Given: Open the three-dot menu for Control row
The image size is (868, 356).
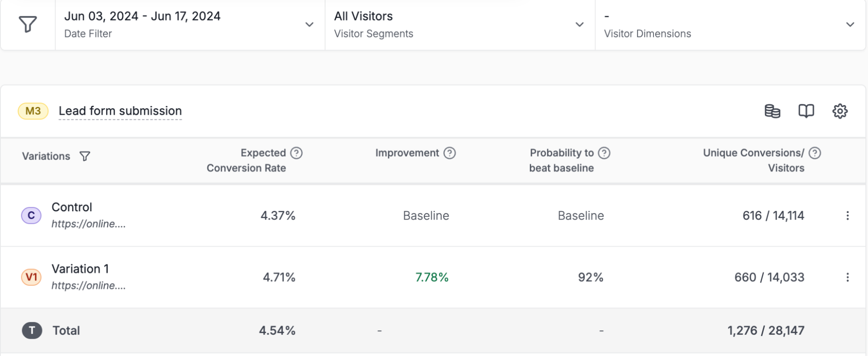Looking at the screenshot, I should [847, 216].
